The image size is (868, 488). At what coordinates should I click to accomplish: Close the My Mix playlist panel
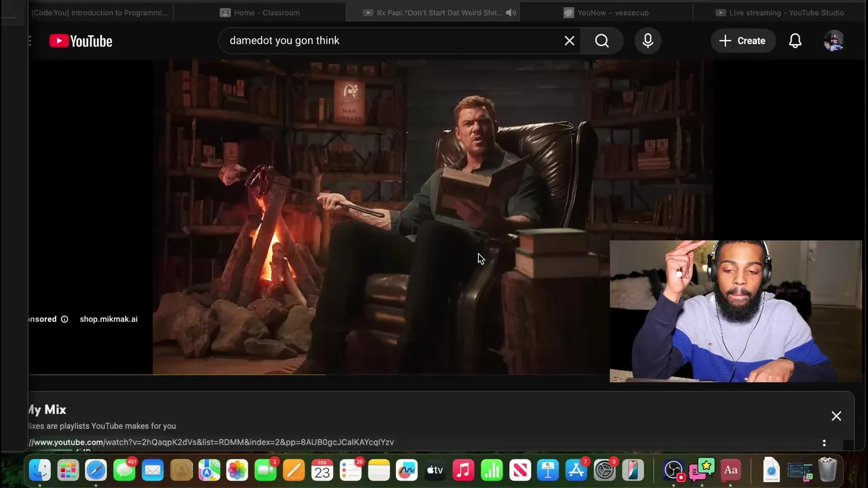click(836, 416)
